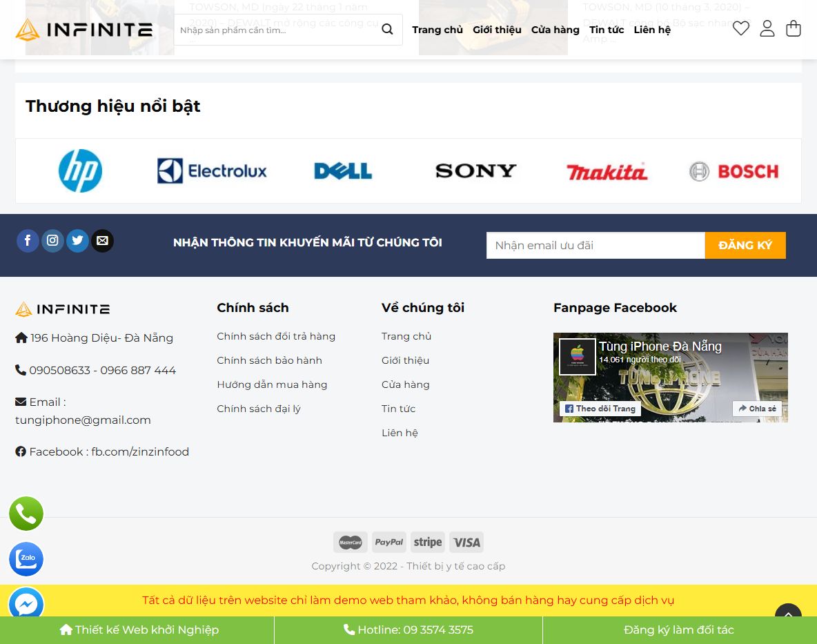Click the Messenger chat floating button
The image size is (817, 644).
pos(26,603)
